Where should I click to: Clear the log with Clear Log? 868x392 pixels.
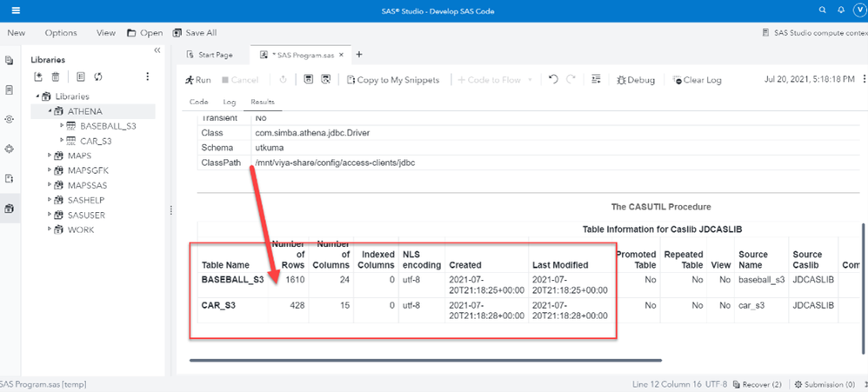click(697, 80)
